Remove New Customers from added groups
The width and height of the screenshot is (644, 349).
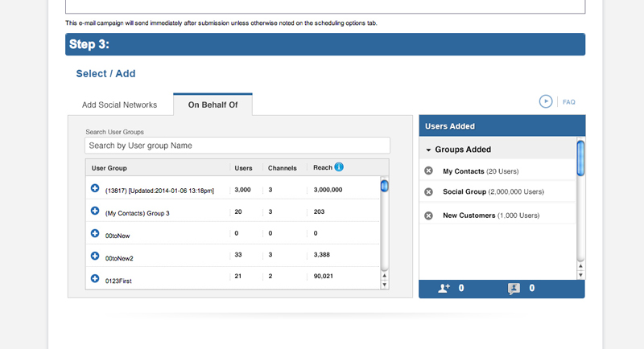[x=428, y=216]
